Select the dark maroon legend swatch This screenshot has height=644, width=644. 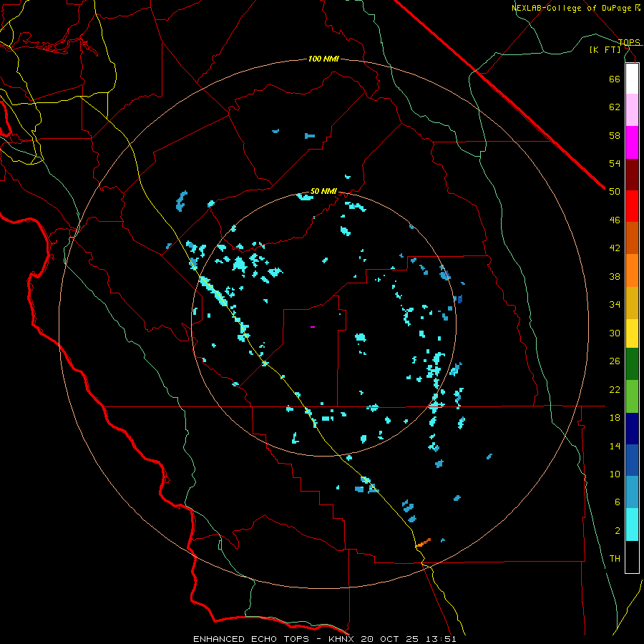[x=632, y=175]
